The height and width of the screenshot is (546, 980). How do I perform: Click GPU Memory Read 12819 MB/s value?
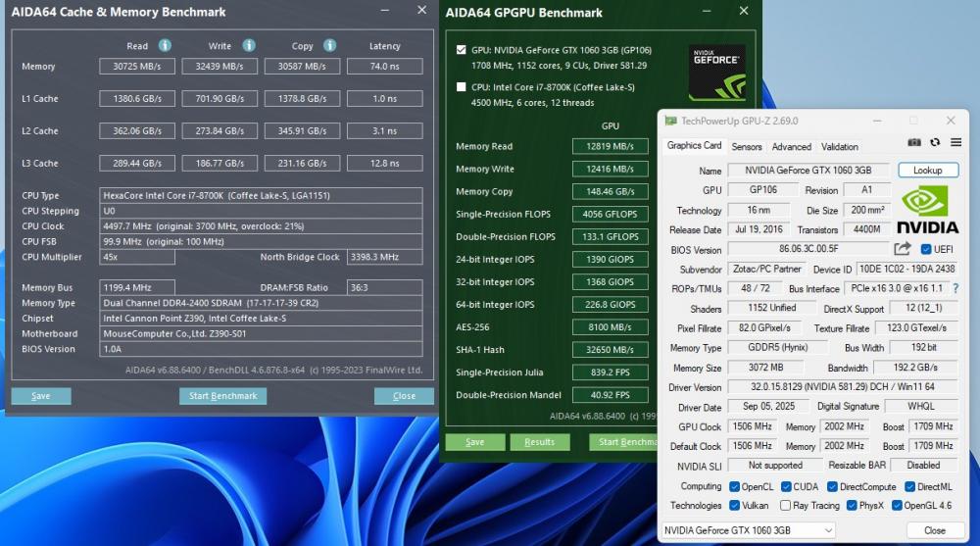point(610,146)
